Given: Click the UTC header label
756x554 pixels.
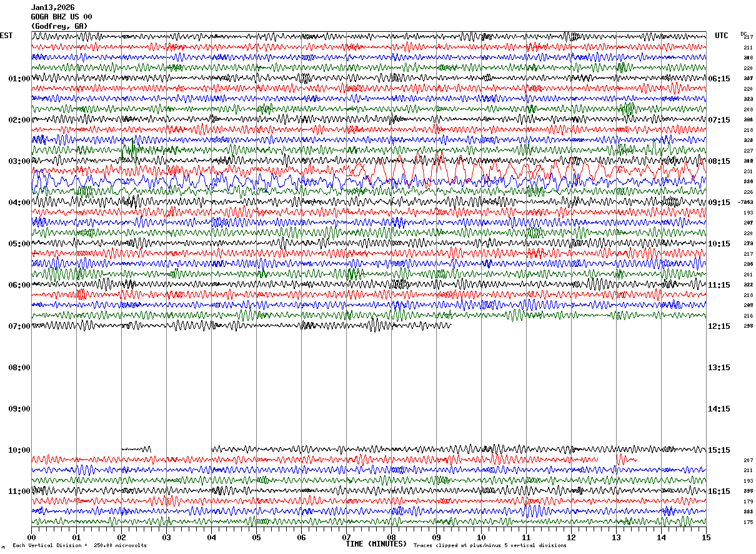Looking at the screenshot, I should pyautogui.click(x=722, y=36).
